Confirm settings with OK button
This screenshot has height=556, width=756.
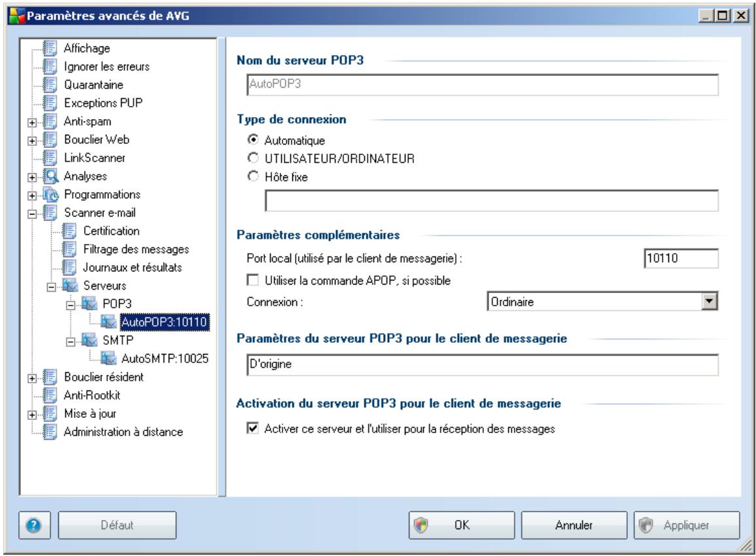[x=462, y=525]
